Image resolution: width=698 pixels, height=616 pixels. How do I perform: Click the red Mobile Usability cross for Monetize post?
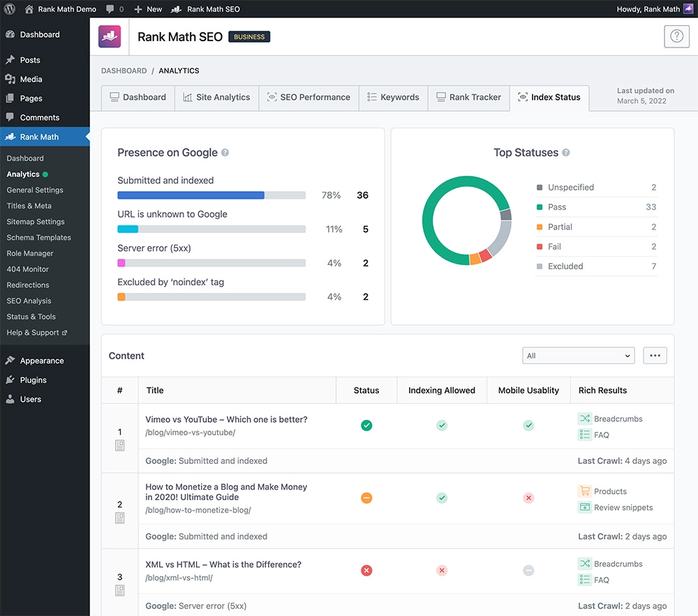pos(528,497)
